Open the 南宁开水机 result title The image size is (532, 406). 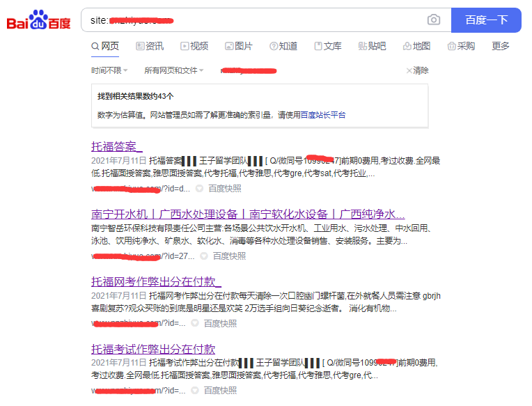pyautogui.click(x=248, y=214)
